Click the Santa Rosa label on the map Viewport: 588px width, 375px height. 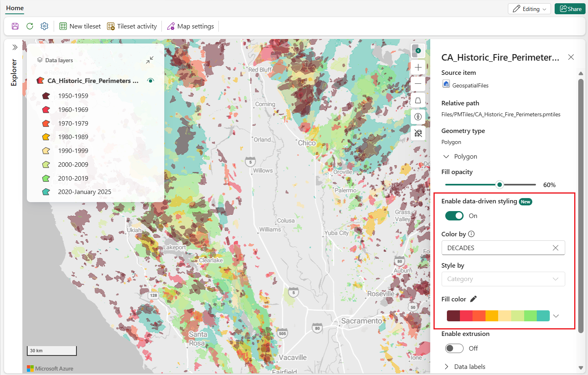point(198,339)
